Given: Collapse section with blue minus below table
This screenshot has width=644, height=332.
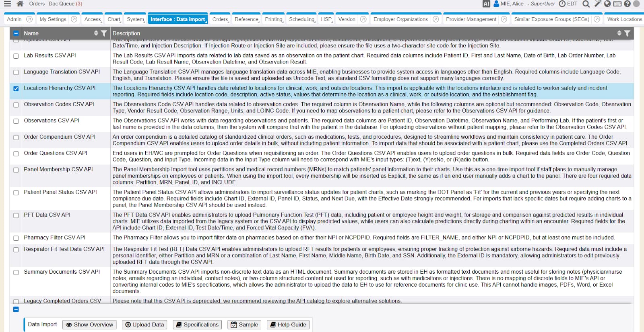Looking at the screenshot, I should [16, 309].
